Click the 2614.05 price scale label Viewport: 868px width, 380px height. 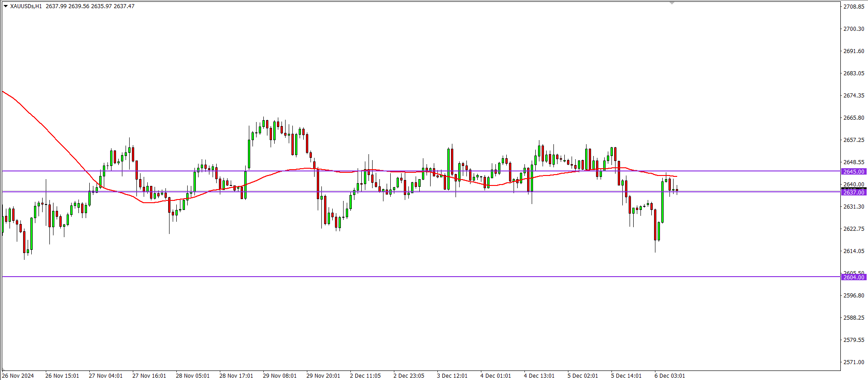click(853, 251)
